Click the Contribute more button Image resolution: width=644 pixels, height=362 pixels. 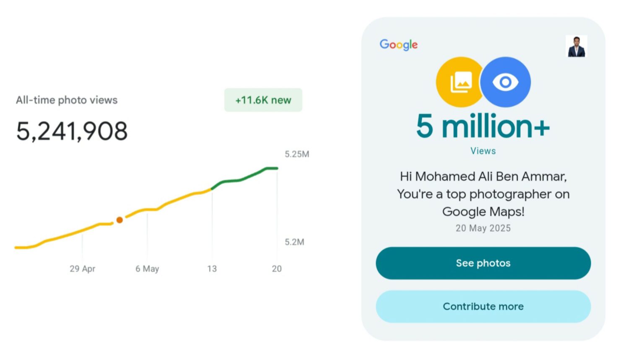tap(483, 306)
